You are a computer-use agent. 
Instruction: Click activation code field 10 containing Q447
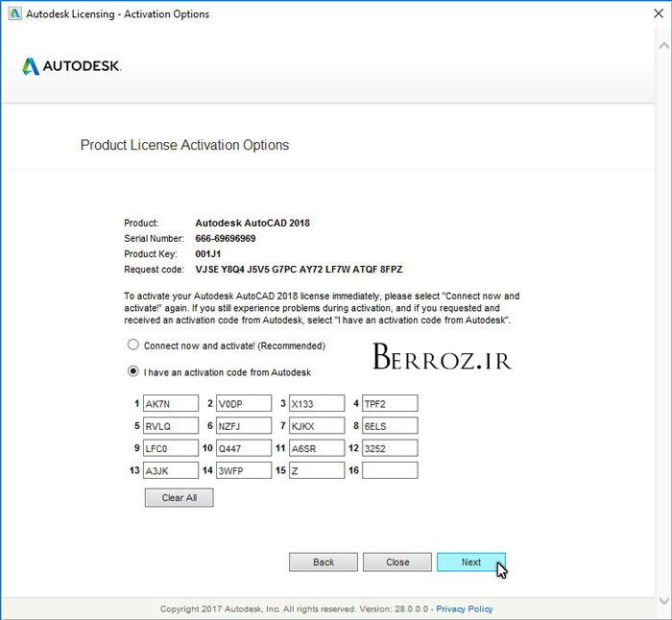pyautogui.click(x=244, y=448)
